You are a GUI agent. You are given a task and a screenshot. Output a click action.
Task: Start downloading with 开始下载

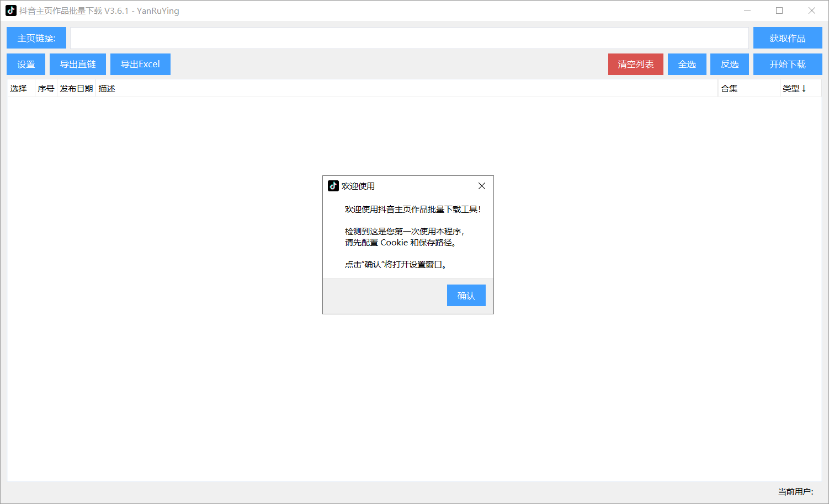pos(787,64)
